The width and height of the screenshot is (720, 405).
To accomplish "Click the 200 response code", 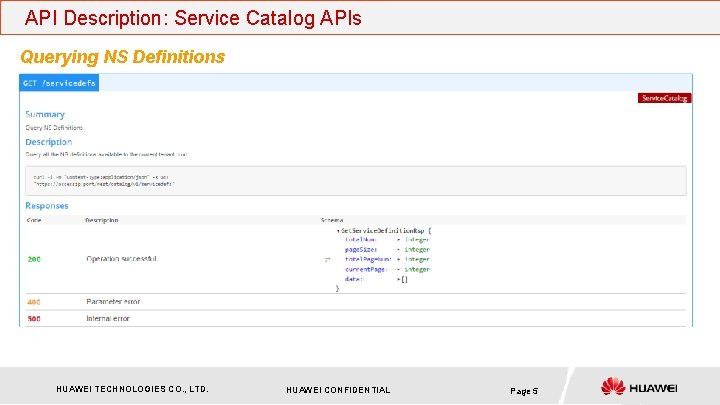I will (34, 259).
